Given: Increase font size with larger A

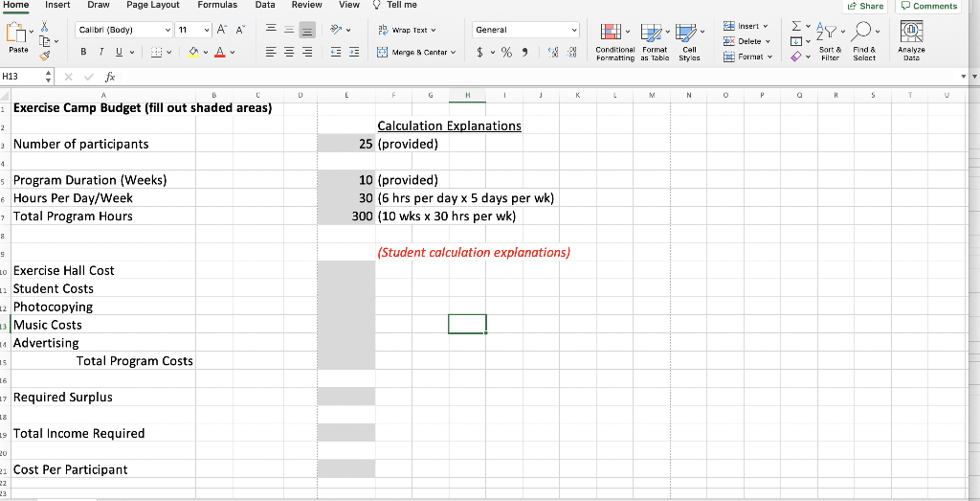Looking at the screenshot, I should point(224,30).
